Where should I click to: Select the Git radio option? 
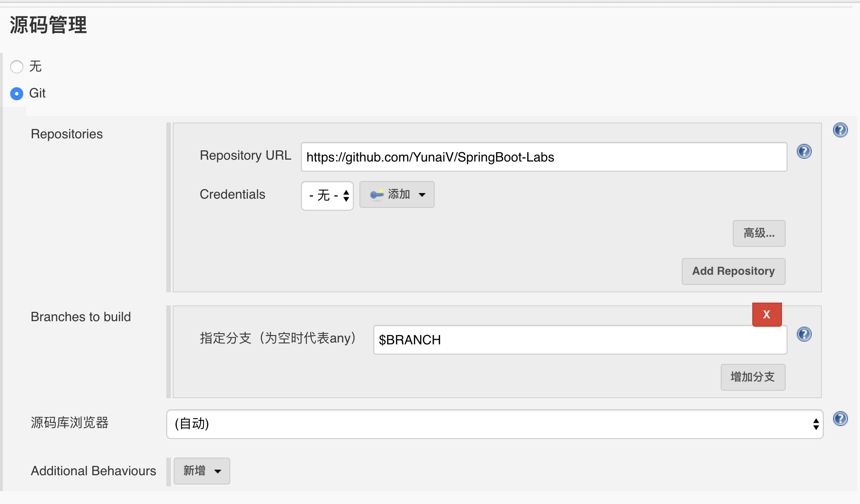17,94
